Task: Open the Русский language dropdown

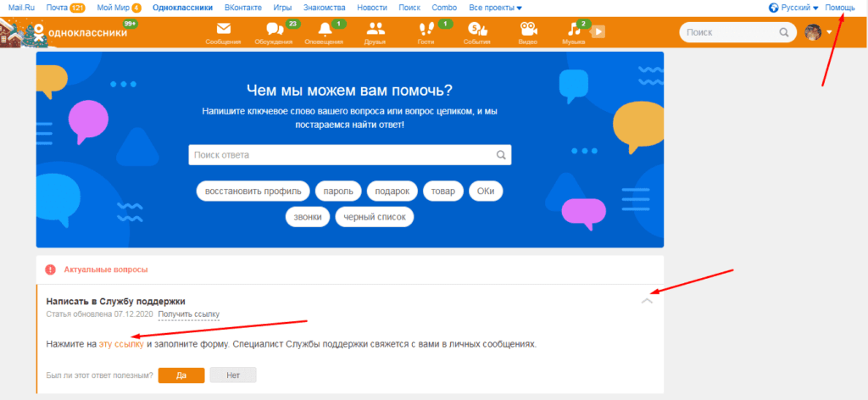Action: [x=793, y=8]
